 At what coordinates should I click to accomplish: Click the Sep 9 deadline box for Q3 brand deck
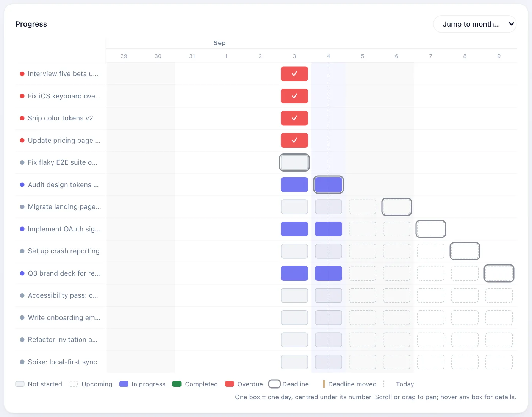(499, 273)
